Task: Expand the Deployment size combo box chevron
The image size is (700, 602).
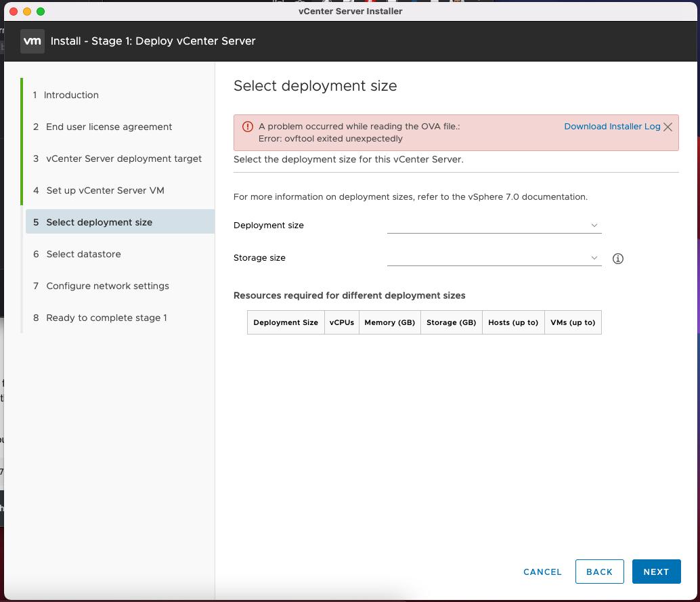Action: 594,225
